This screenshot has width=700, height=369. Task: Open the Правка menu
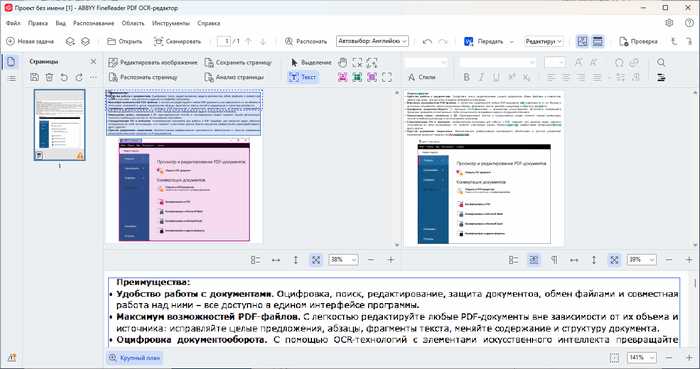pos(38,23)
